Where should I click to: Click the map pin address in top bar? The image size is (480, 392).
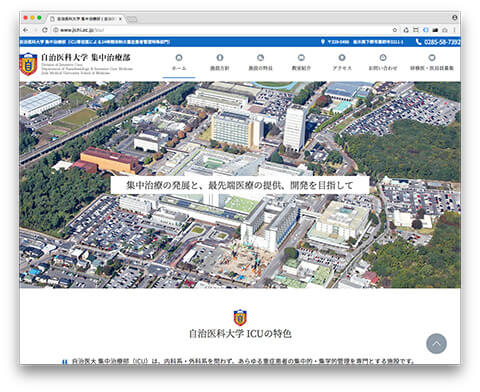pyautogui.click(x=362, y=42)
